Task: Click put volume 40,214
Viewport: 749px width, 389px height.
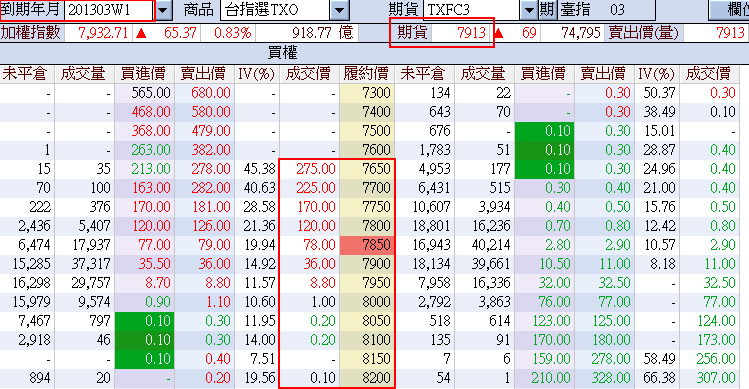Action: (491, 245)
